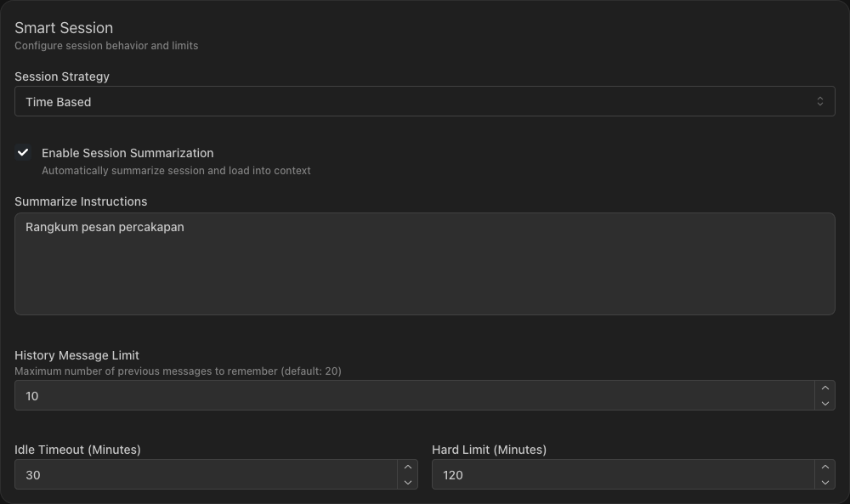Click the Smart Session heading
This screenshot has width=850, height=504.
tap(64, 28)
